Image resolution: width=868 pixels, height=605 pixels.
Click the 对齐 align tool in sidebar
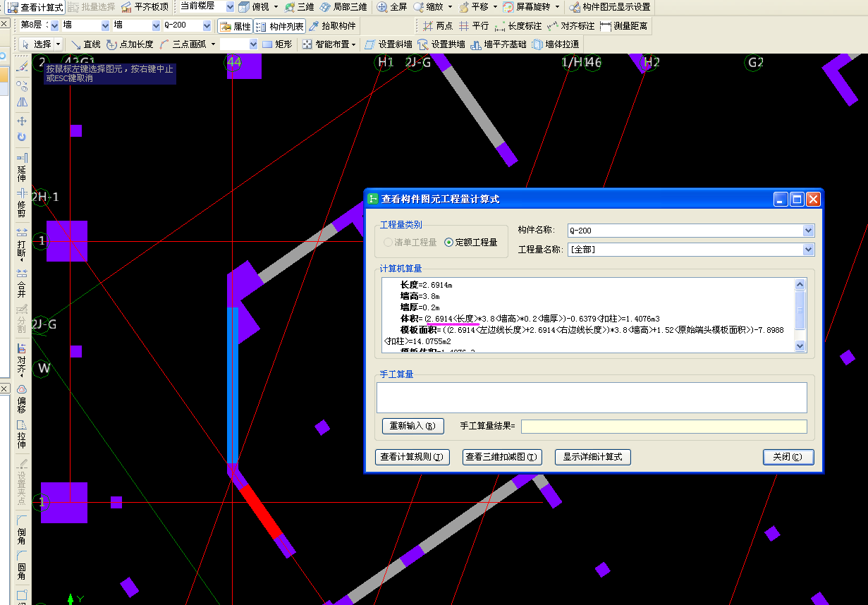tap(22, 360)
